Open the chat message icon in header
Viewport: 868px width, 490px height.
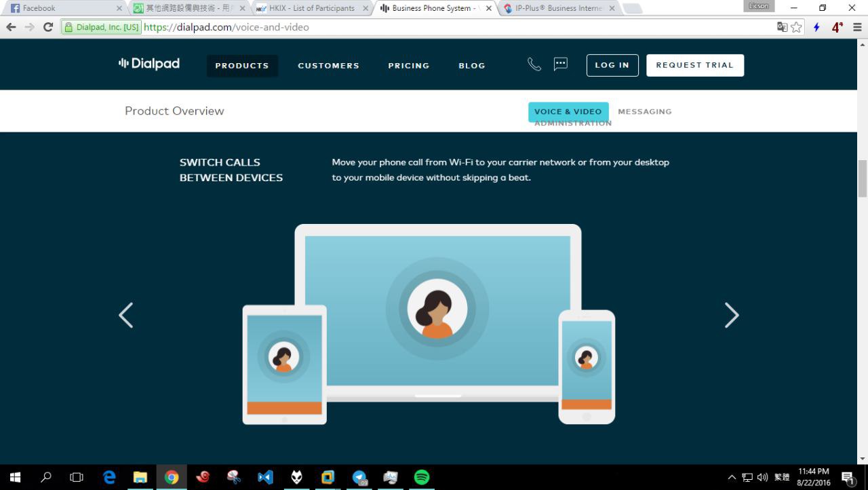560,64
